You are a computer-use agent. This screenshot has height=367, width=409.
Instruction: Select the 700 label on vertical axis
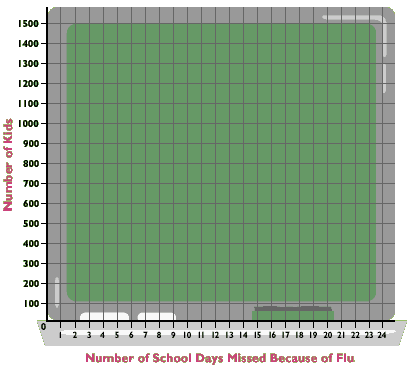31,184
